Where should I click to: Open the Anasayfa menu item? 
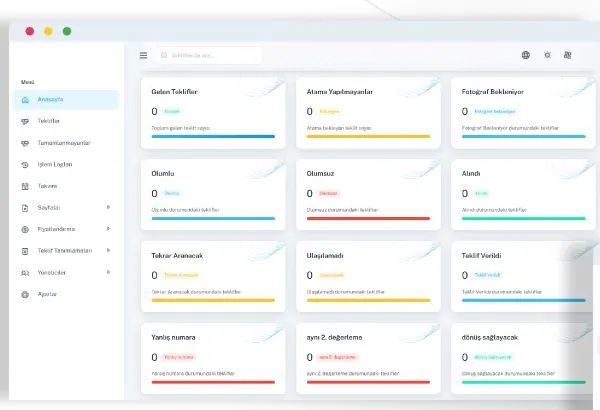coord(66,100)
